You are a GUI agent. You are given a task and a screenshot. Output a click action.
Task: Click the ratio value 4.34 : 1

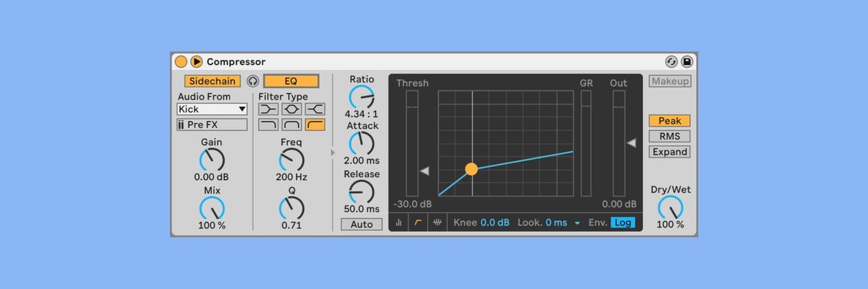(362, 114)
